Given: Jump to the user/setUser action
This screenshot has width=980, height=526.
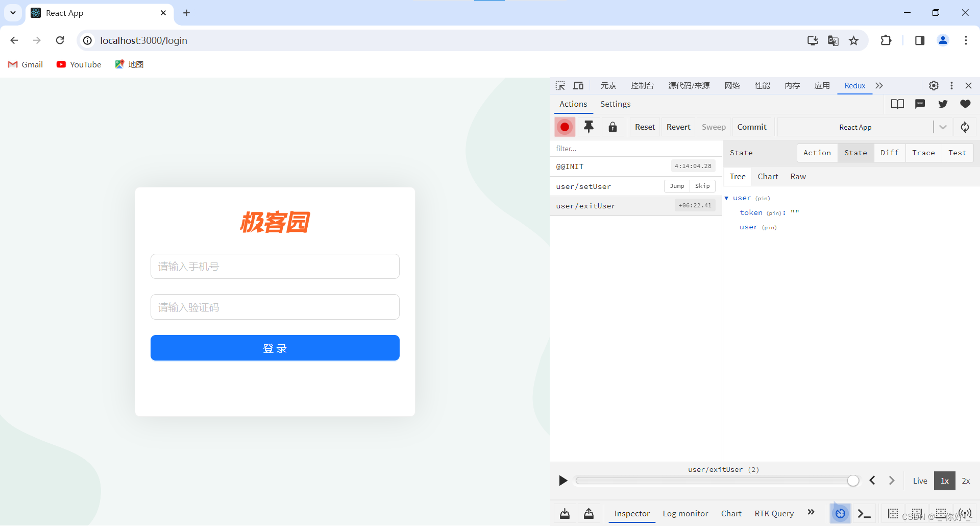Looking at the screenshot, I should [677, 186].
